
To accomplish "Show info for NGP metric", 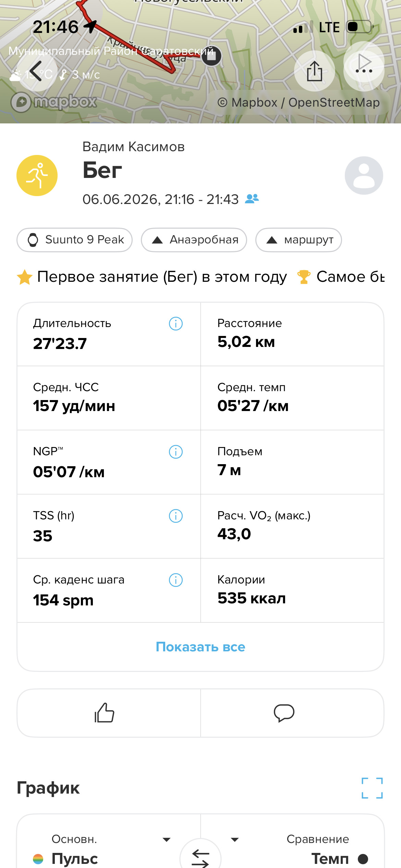I will click(176, 452).
